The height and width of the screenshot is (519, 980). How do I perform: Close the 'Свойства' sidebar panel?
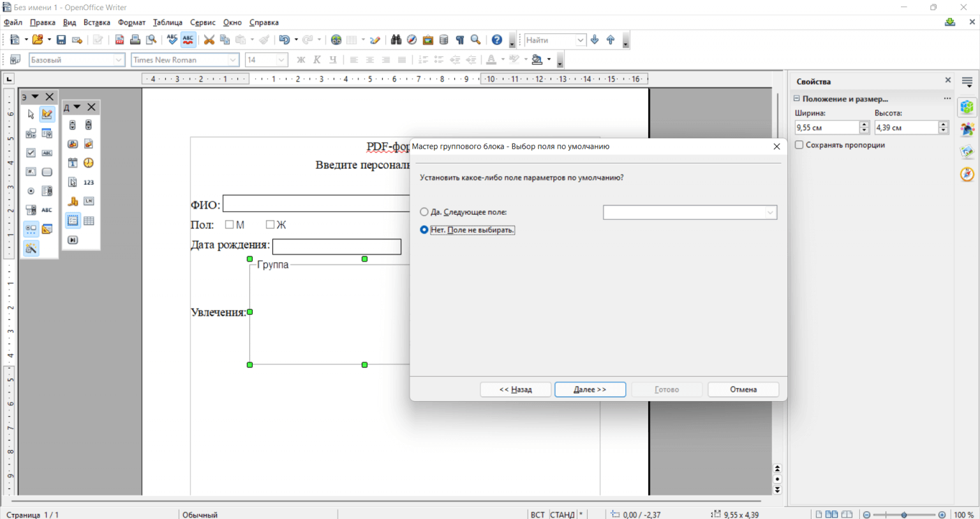tap(947, 80)
